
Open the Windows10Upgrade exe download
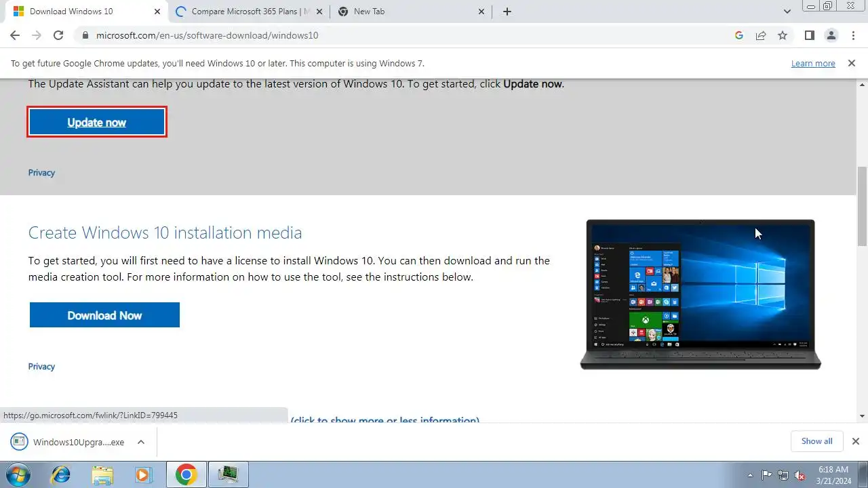[x=68, y=442]
